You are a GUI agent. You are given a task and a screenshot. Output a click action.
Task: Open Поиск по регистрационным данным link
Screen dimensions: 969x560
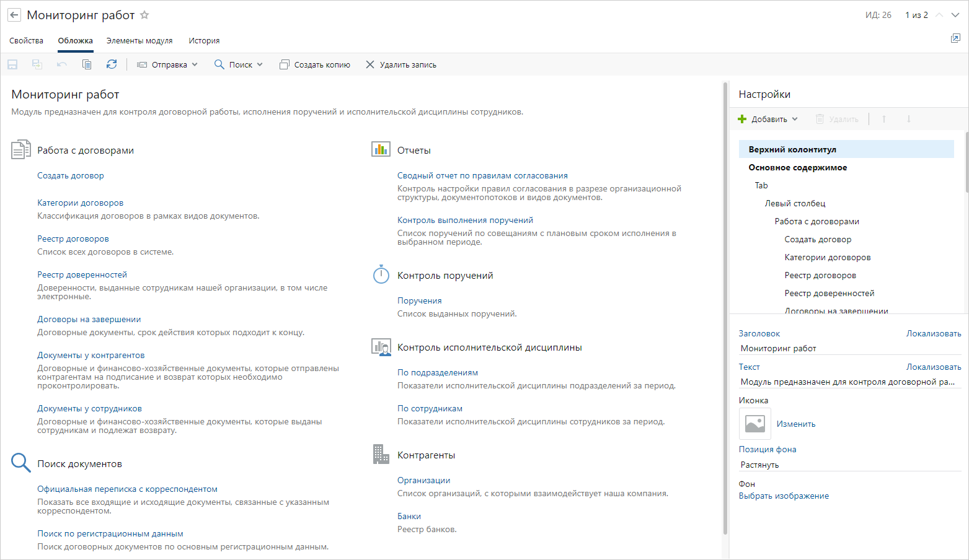[x=110, y=533]
